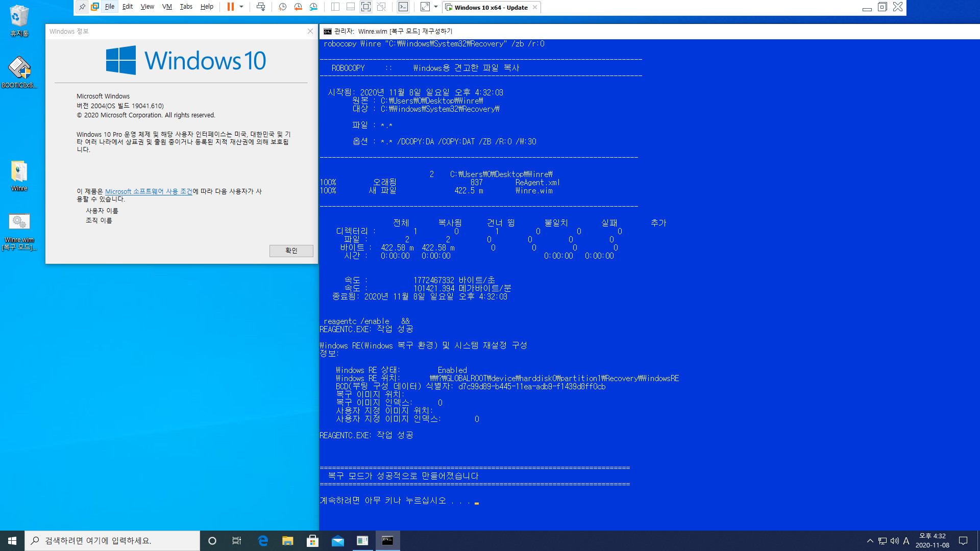The width and height of the screenshot is (980, 551).
Task: Click the '버전 2004(OS 빌드 19041.610)' text
Action: point(120,106)
